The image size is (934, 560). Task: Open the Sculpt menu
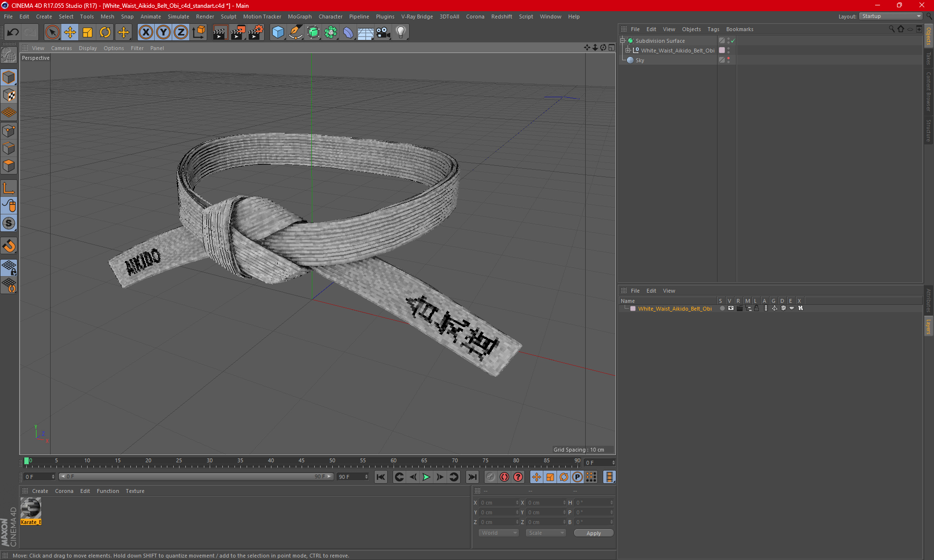tap(228, 17)
